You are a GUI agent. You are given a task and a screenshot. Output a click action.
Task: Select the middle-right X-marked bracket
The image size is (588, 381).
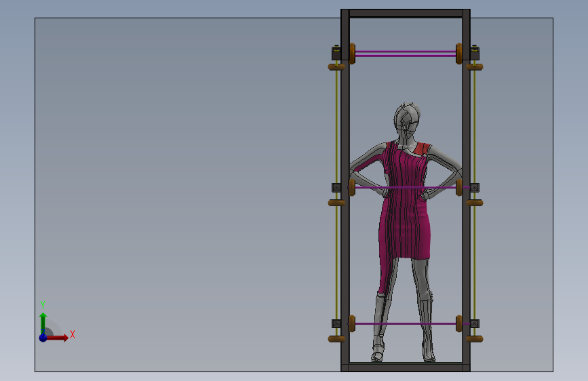pos(475,188)
